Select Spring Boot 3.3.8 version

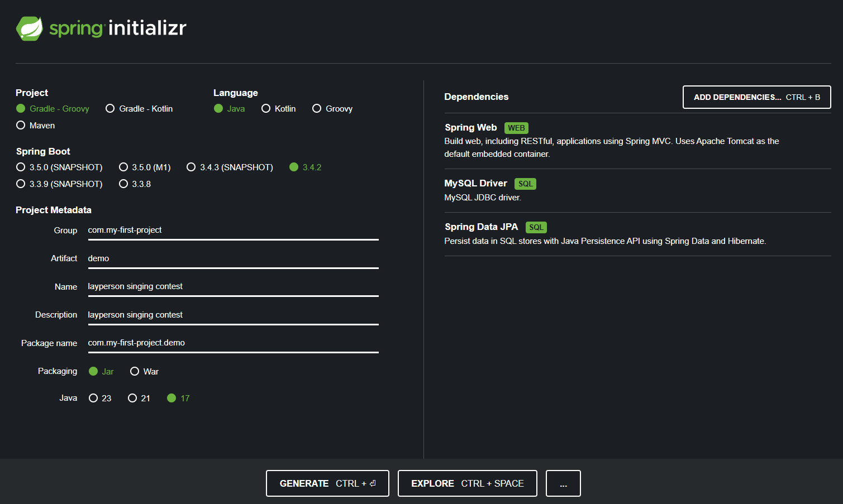pyautogui.click(x=135, y=184)
